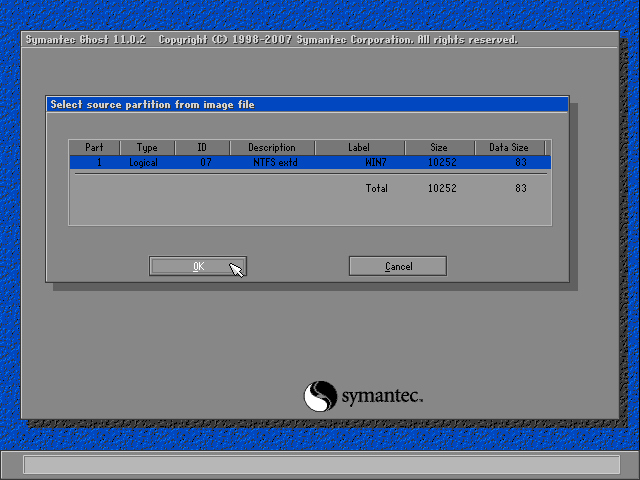This screenshot has width=640, height=480.
Task: Confirm partition selection with OK button
Action: point(198,266)
